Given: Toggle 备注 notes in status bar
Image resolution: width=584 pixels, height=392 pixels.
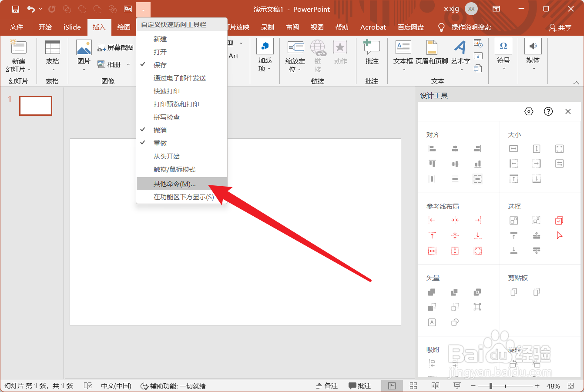Looking at the screenshot, I should click(327, 386).
